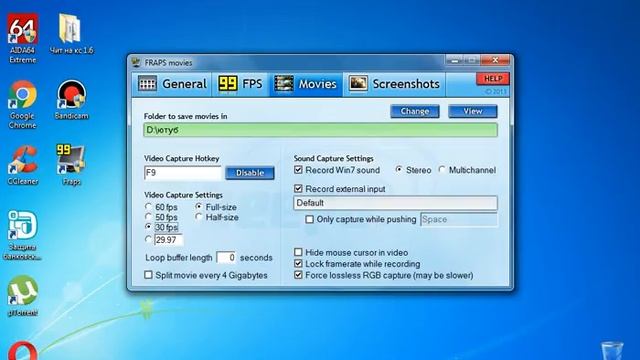Image resolution: width=640 pixels, height=360 pixels.
Task: Switch to the General tab
Action: tap(172, 84)
